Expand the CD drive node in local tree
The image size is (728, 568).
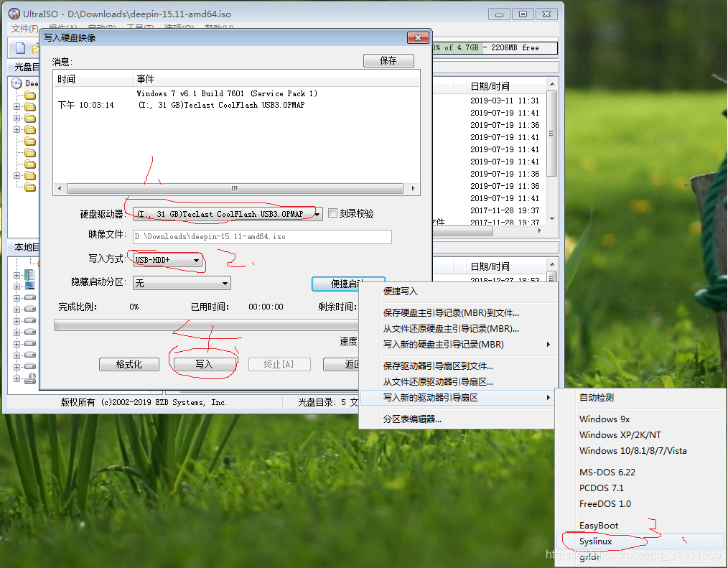[17, 378]
